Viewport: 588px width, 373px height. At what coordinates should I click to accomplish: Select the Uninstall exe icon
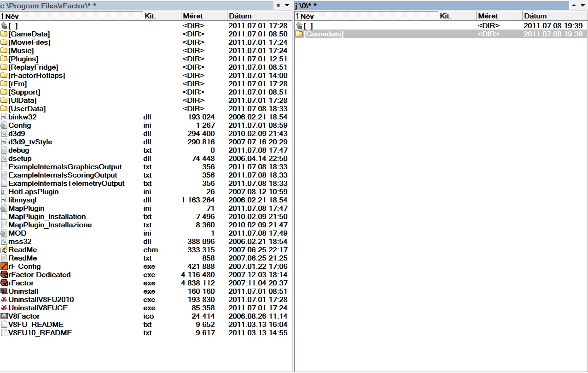pyautogui.click(x=4, y=291)
